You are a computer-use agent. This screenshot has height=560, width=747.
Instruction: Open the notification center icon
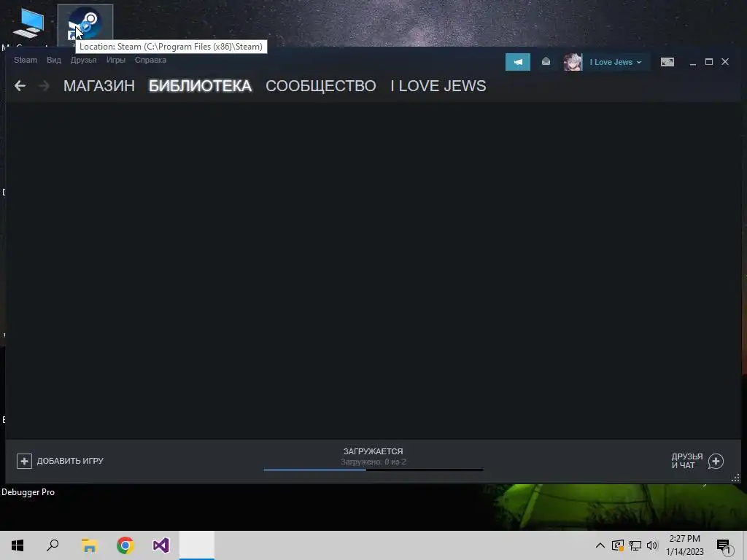click(724, 546)
